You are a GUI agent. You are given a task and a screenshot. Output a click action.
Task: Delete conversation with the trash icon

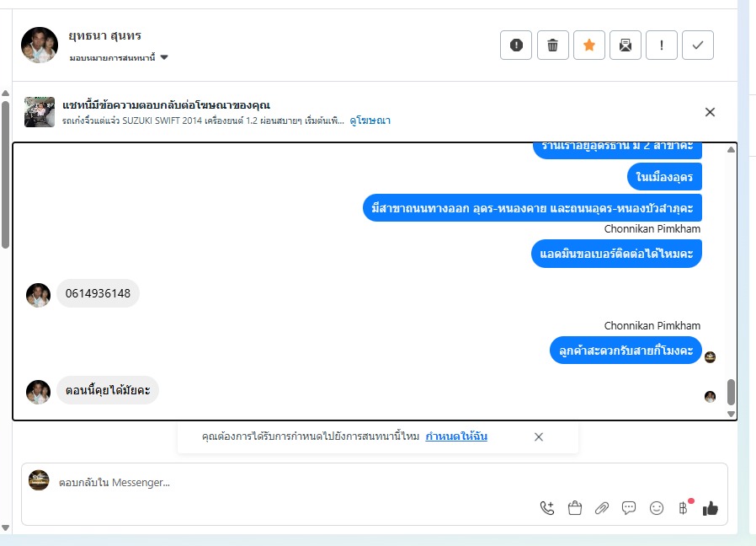coord(552,45)
